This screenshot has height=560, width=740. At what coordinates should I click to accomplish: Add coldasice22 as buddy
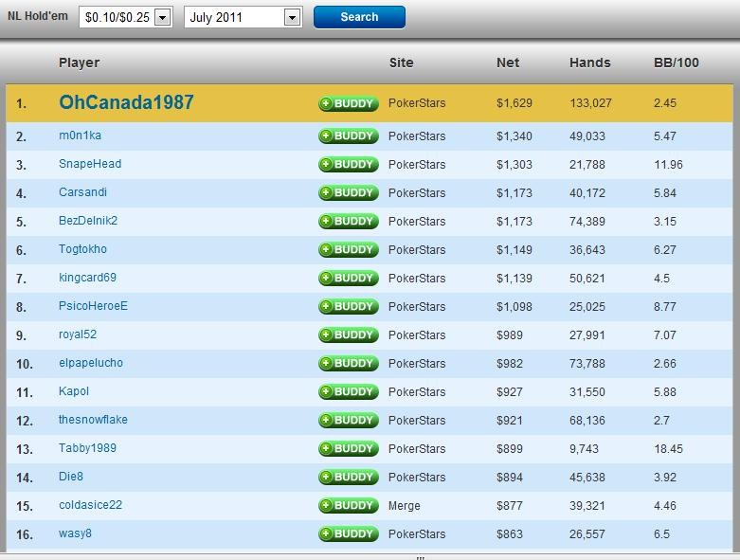point(349,505)
